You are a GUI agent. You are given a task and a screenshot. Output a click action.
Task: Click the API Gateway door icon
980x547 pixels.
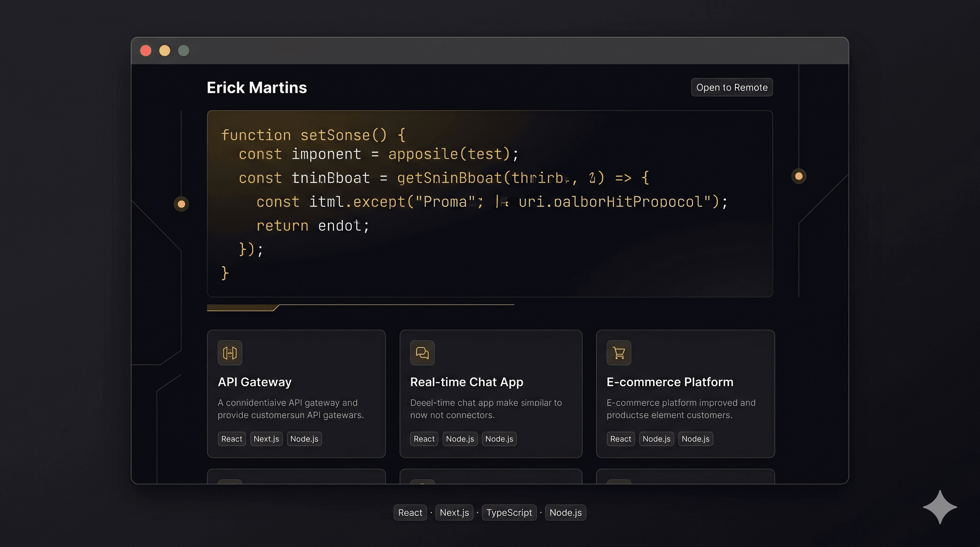coord(229,353)
